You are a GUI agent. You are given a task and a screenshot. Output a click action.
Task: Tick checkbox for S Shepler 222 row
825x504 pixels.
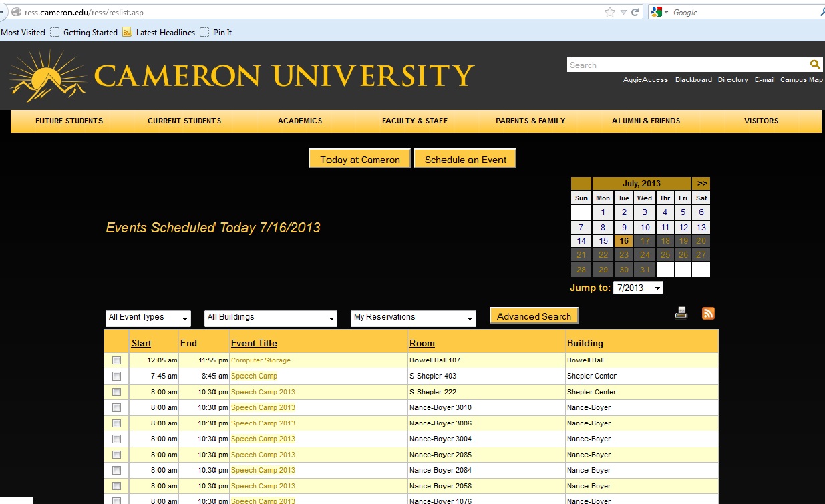(x=116, y=392)
